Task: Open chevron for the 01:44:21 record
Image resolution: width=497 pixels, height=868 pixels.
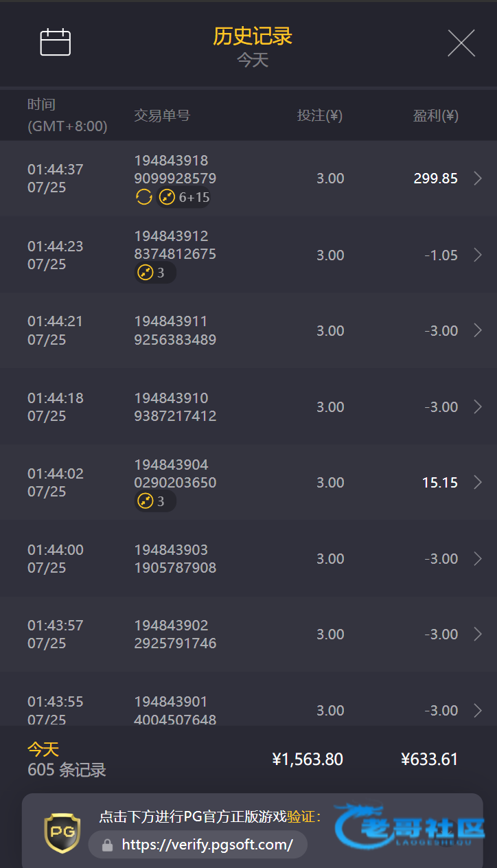Action: pos(478,331)
